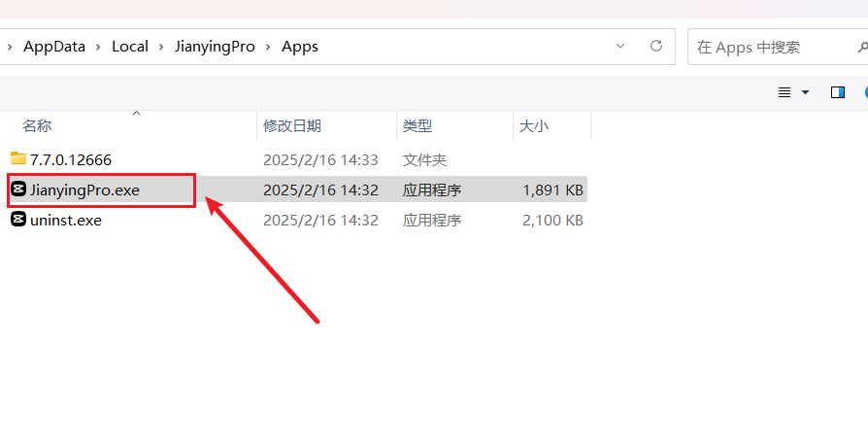Select the uninst.exe file name
The width and height of the screenshot is (868, 448).
(66, 220)
